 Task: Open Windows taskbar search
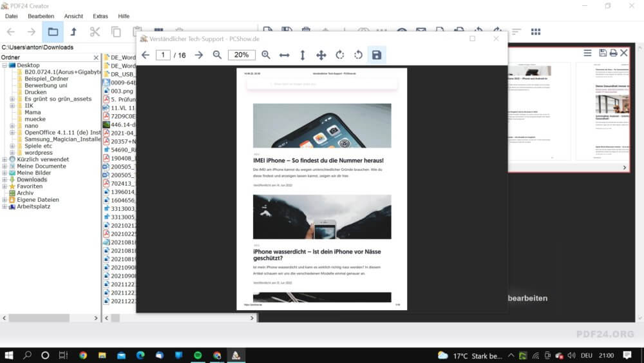pyautogui.click(x=27, y=355)
